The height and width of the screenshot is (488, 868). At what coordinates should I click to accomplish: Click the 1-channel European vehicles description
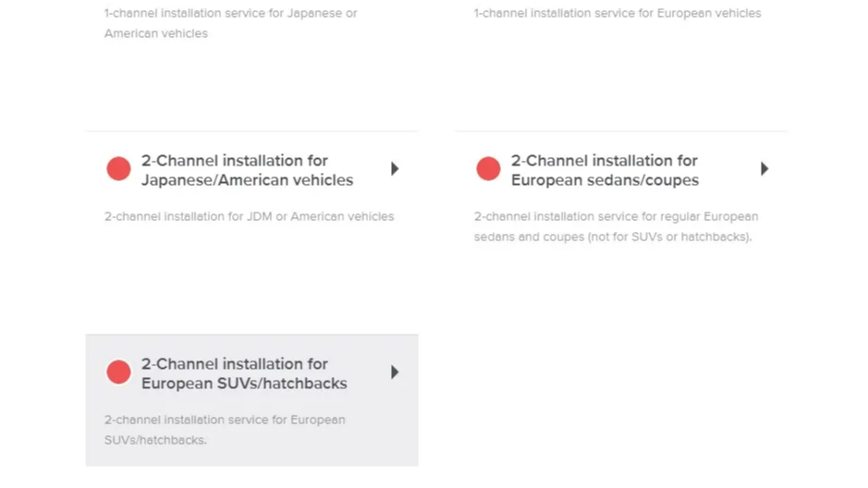(617, 13)
